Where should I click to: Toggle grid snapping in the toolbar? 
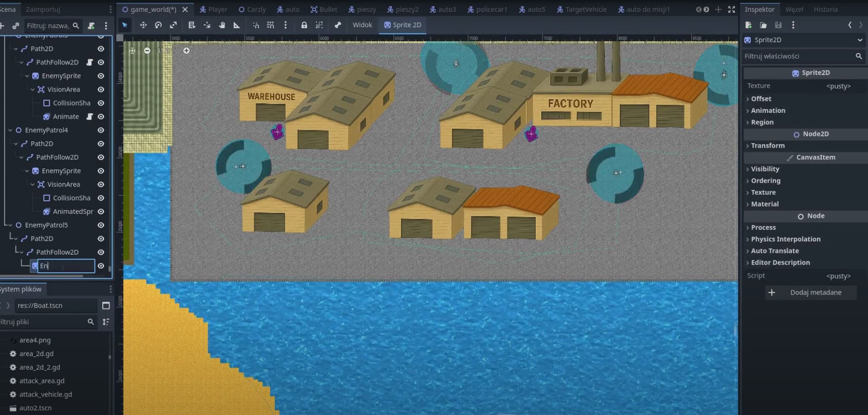[270, 25]
